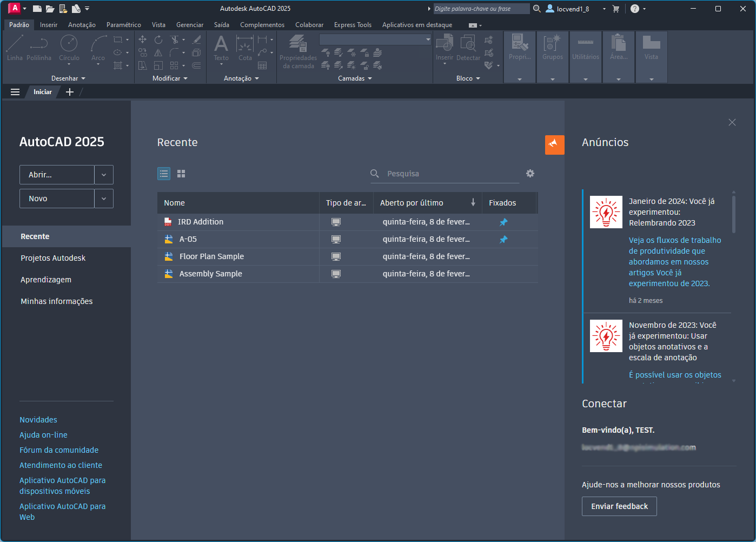Open the Express Tools tab
This screenshot has height=542, width=756.
click(353, 25)
